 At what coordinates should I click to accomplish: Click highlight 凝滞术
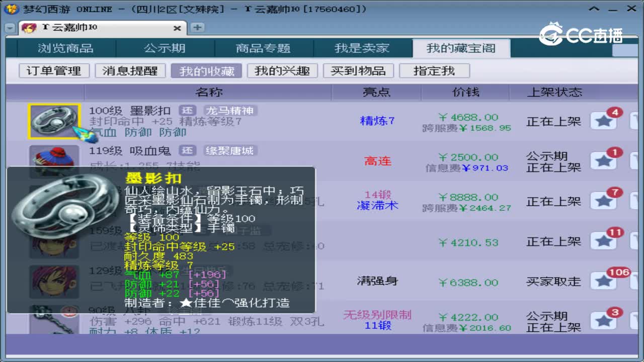pyautogui.click(x=377, y=206)
